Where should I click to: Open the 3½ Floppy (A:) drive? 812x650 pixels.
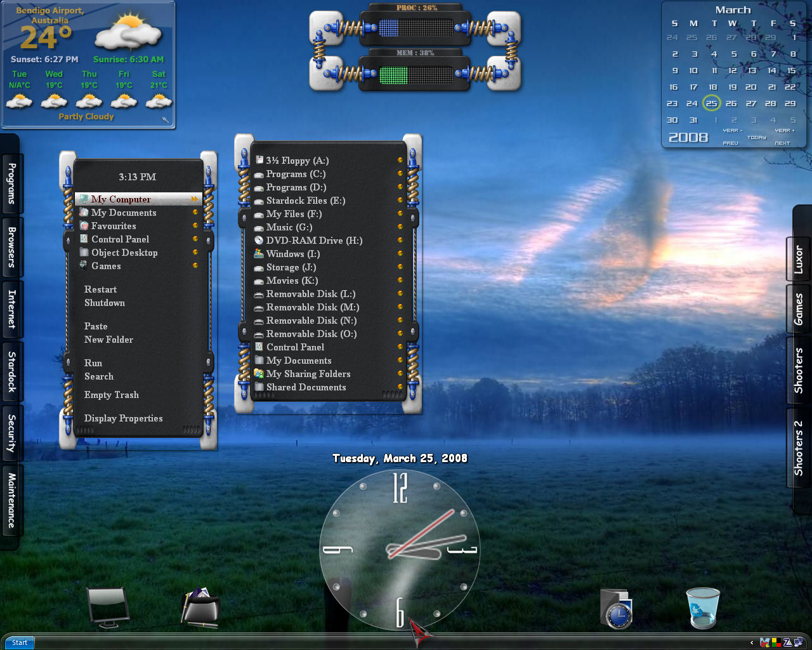[x=292, y=161]
